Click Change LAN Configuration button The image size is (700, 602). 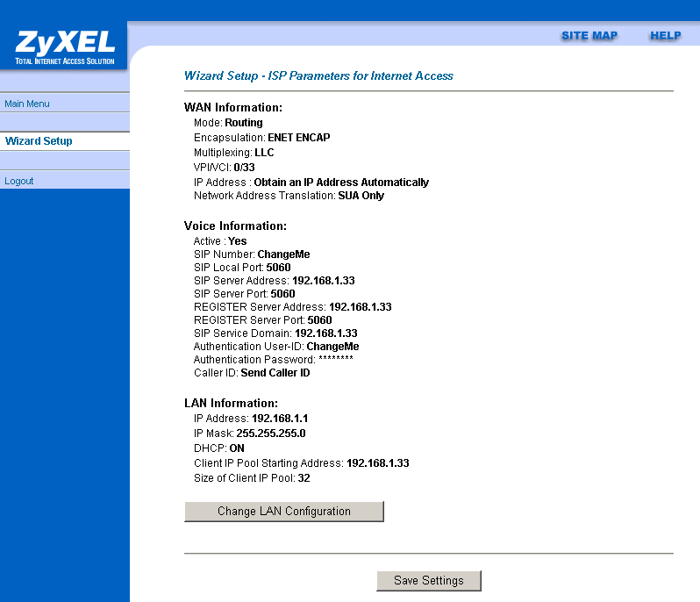pyautogui.click(x=284, y=512)
